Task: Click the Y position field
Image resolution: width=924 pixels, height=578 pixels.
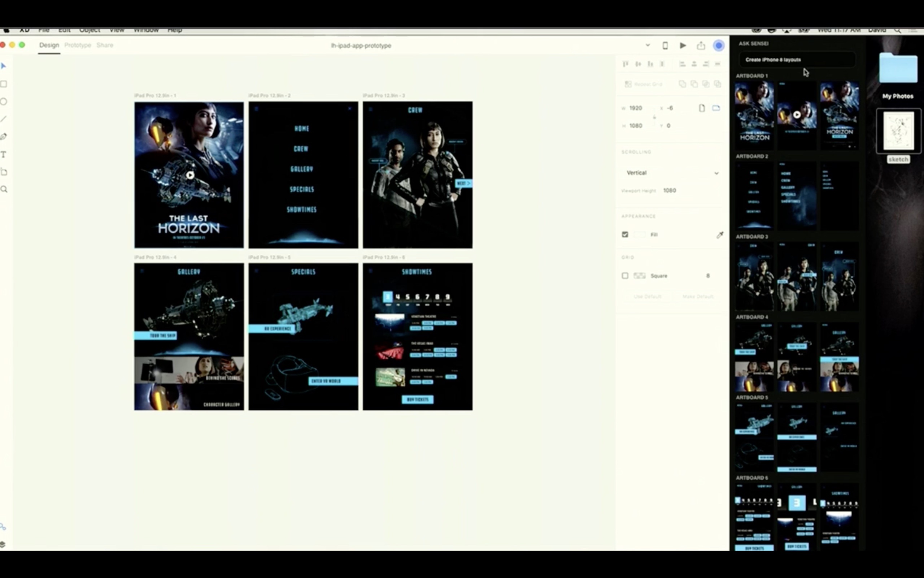Action: click(669, 126)
